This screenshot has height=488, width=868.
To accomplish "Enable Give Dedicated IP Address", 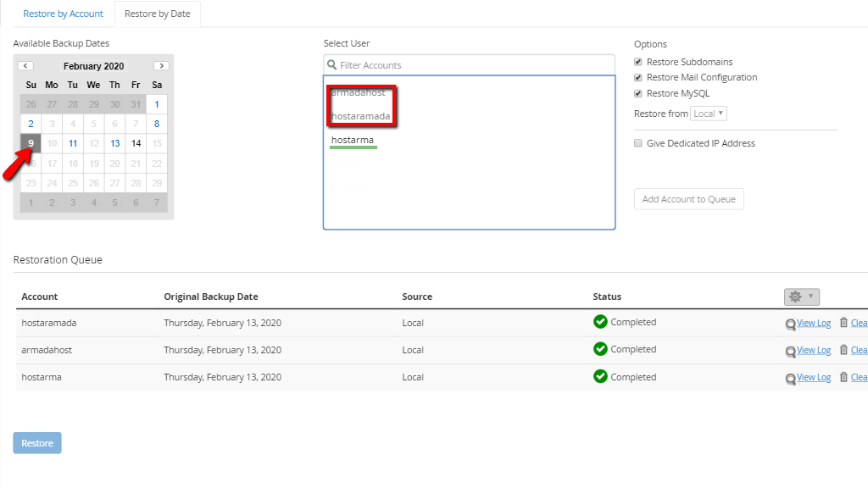I will [638, 143].
